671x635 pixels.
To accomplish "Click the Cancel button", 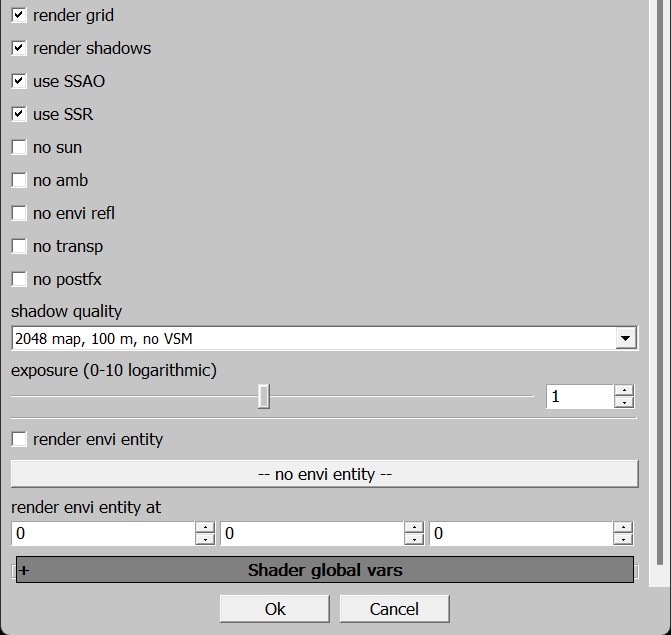I will (395, 609).
